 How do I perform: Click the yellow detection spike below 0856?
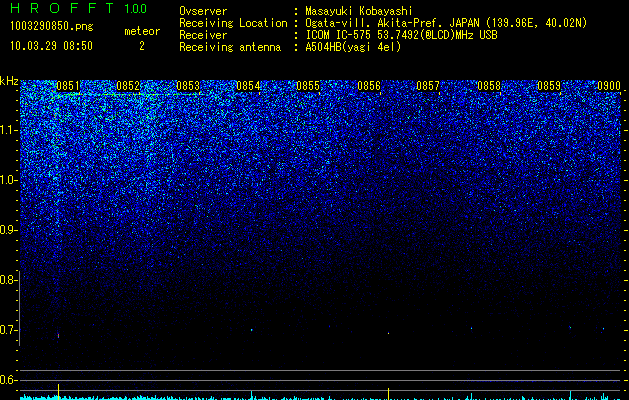[x=388, y=394]
